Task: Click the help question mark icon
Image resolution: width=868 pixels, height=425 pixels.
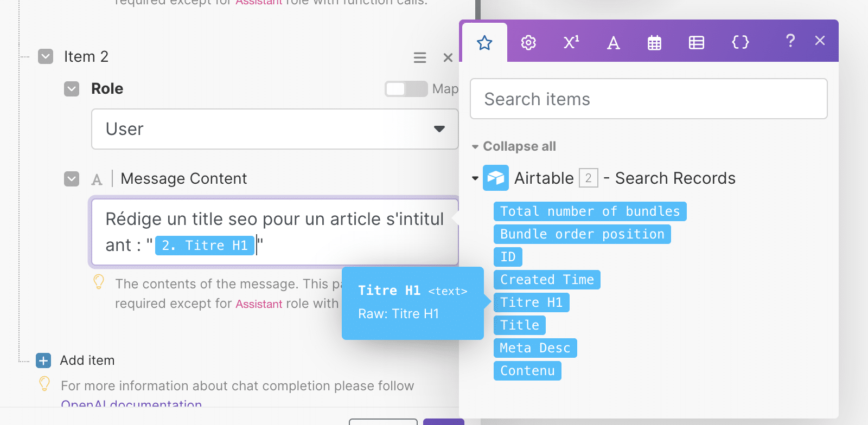Action: click(x=790, y=41)
